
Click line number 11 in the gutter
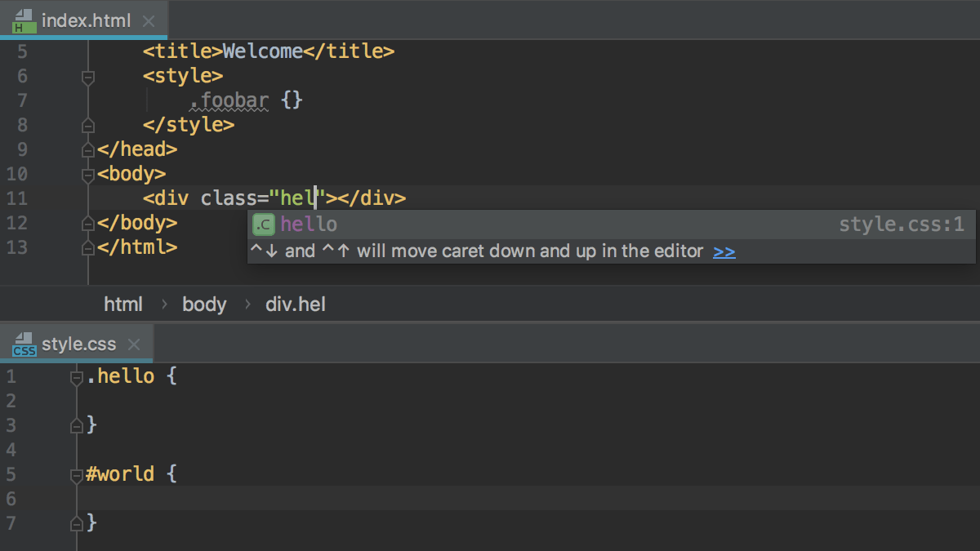16,198
